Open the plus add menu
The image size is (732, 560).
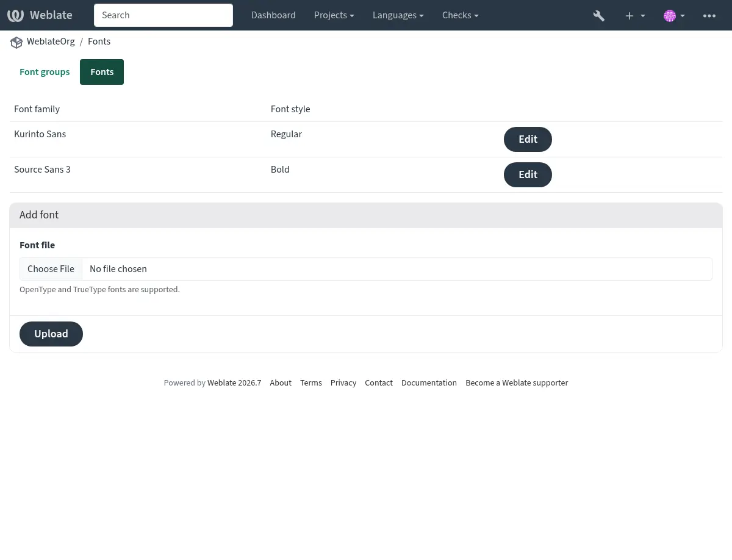[x=635, y=15]
